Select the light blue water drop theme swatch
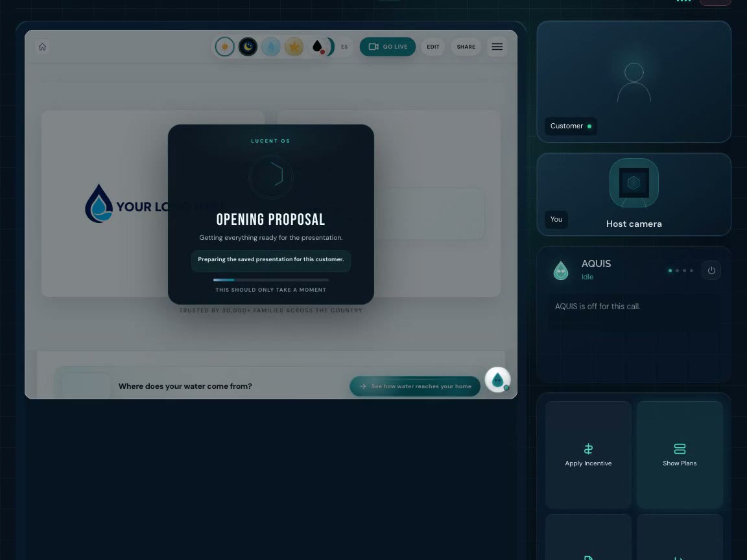Screen dimensions: 747x560 [271, 47]
